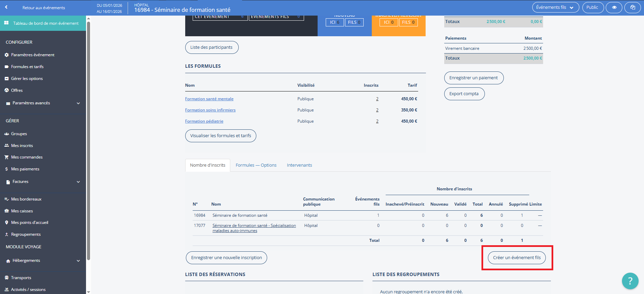Viewport: 644px width, 294px height.
Task: Click the back arrow icon in header
Action: tap(6, 7)
